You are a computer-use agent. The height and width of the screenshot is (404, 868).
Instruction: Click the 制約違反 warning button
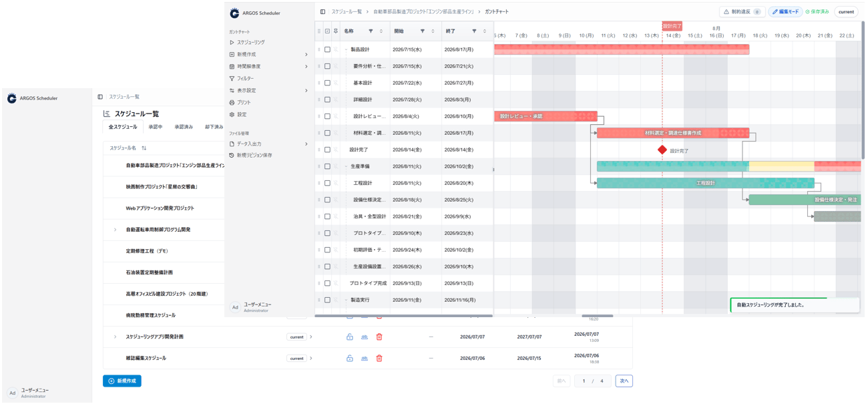pos(742,12)
